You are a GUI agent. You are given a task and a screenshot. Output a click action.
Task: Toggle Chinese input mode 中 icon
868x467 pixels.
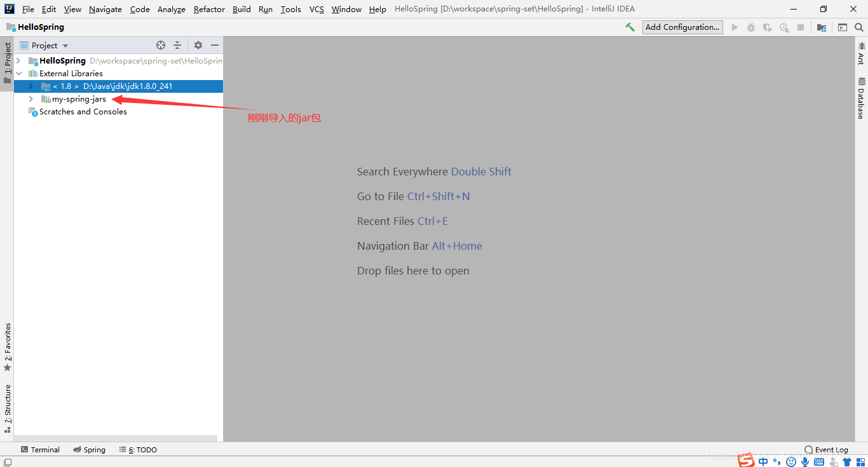pos(763,461)
